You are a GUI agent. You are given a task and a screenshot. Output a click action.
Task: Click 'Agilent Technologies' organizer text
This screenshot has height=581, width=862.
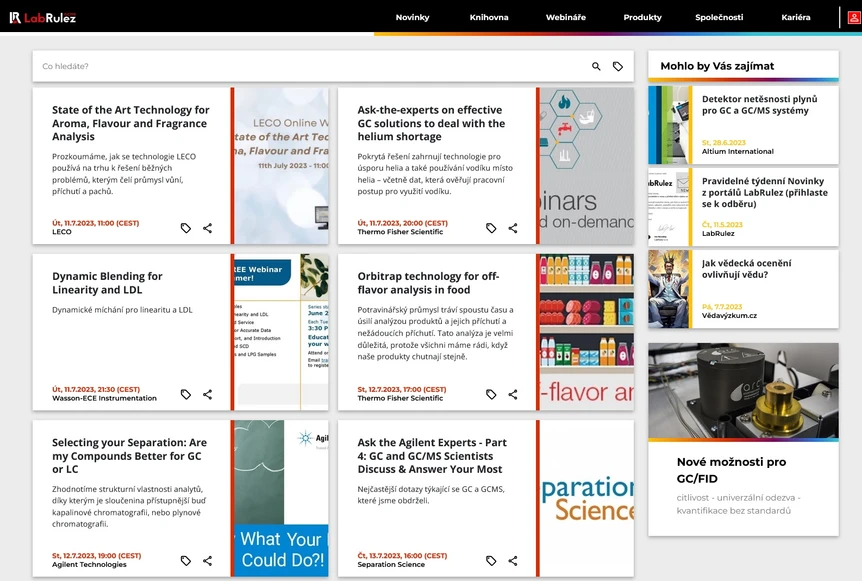pyautogui.click(x=89, y=565)
